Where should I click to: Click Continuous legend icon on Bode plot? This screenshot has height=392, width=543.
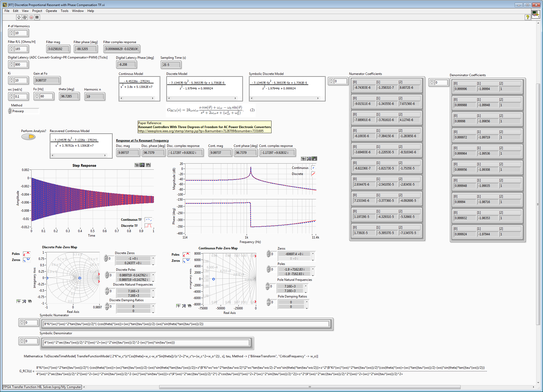pos(313,168)
